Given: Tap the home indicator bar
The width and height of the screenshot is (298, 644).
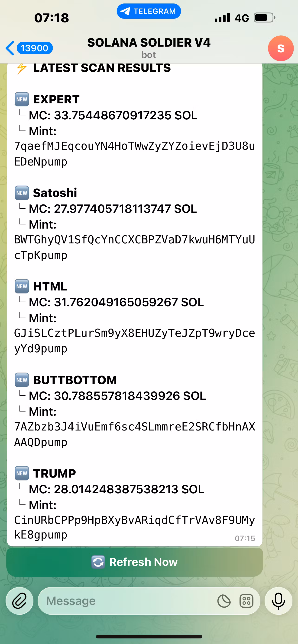Looking at the screenshot, I should 149,637.
